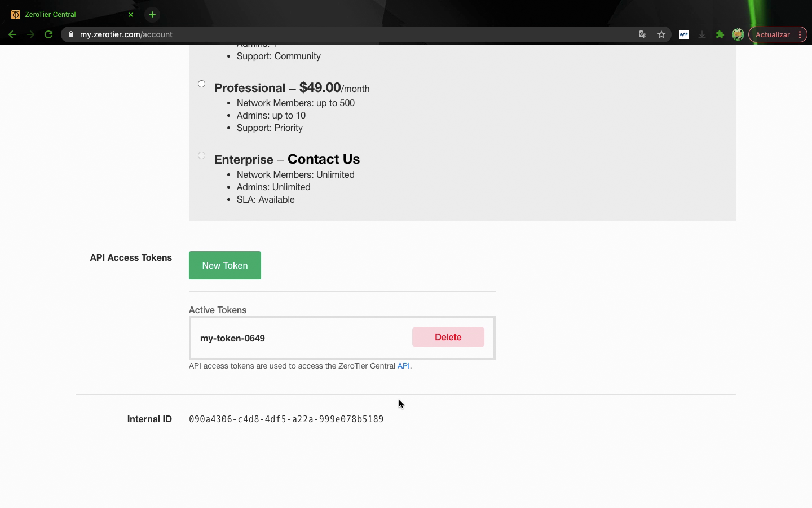Click the translate page icon
This screenshot has height=508, width=812.
pyautogui.click(x=643, y=34)
